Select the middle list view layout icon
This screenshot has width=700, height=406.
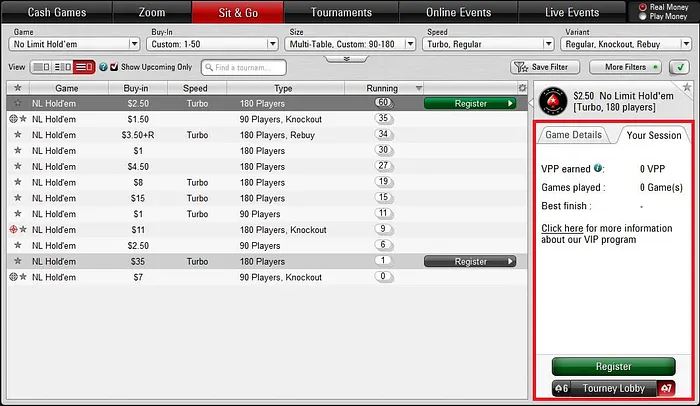[x=62, y=67]
